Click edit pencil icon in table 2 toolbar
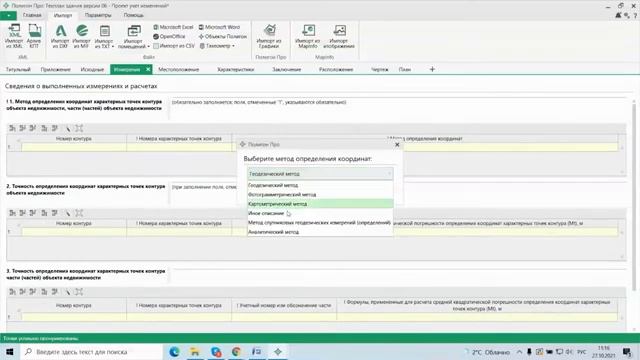Image resolution: width=640 pixels, height=360 pixels. click(67, 213)
